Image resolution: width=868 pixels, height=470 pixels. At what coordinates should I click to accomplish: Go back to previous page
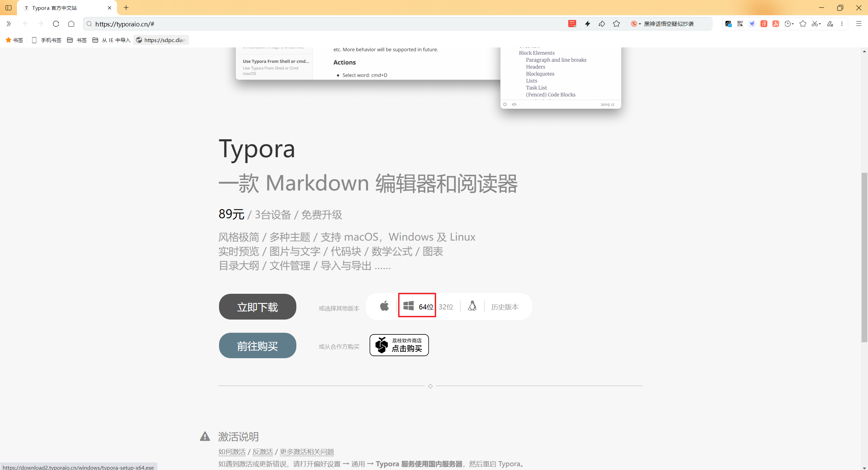25,24
